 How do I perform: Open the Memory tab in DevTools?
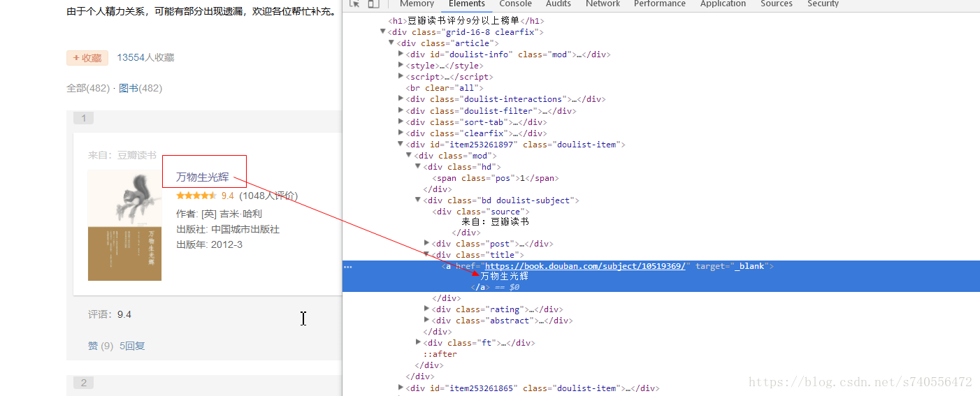click(417, 3)
